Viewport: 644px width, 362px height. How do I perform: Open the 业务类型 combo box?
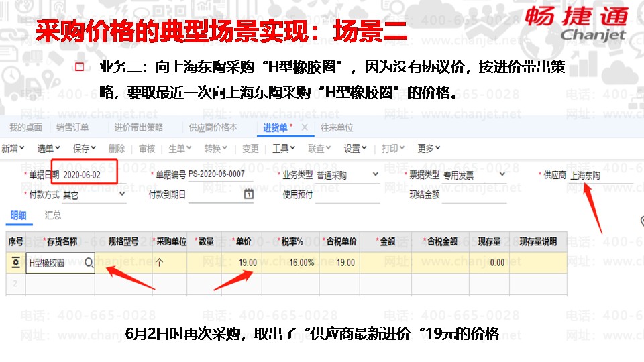point(347,175)
